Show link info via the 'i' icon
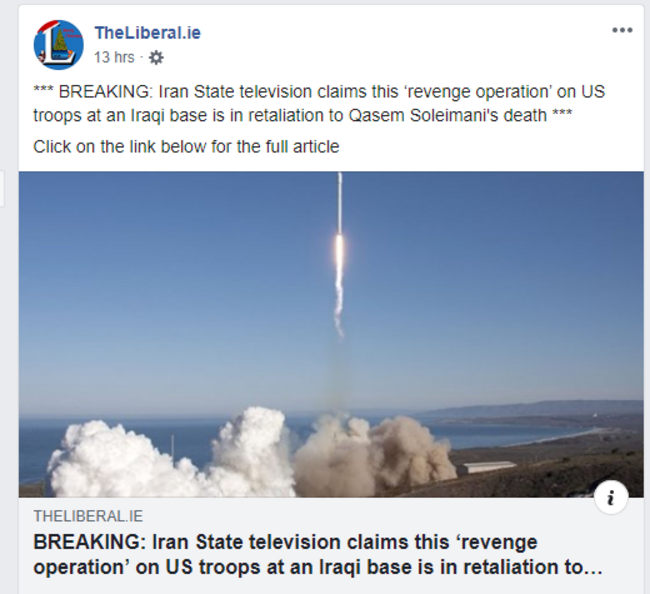Screen dimensions: 650x594 (x=611, y=497)
